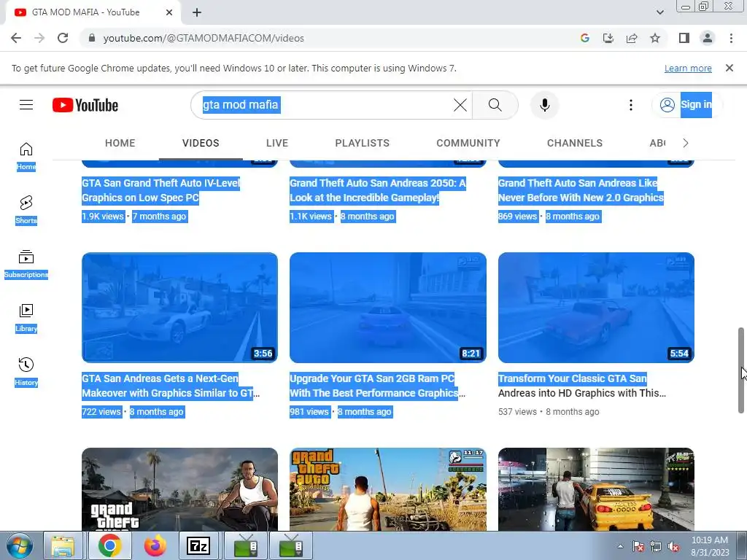
Task: Reload the page
Action: click(63, 38)
